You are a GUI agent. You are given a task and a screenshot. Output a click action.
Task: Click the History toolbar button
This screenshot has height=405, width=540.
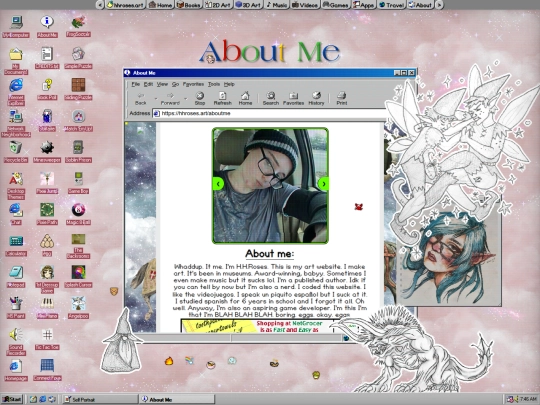pyautogui.click(x=316, y=98)
